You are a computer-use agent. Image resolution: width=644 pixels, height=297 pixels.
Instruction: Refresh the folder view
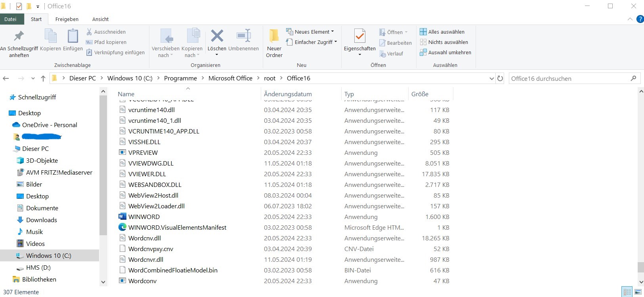coord(500,78)
